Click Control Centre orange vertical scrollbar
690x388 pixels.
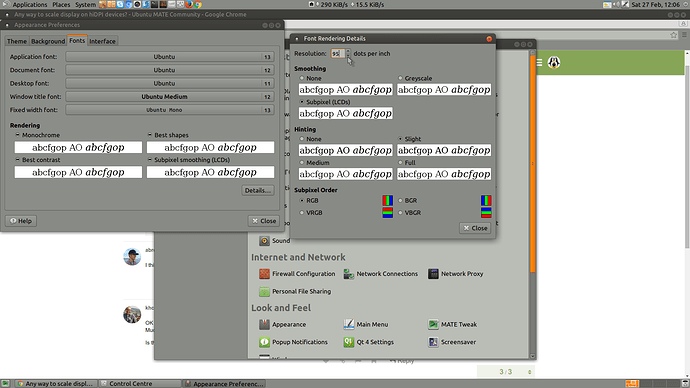point(532,164)
